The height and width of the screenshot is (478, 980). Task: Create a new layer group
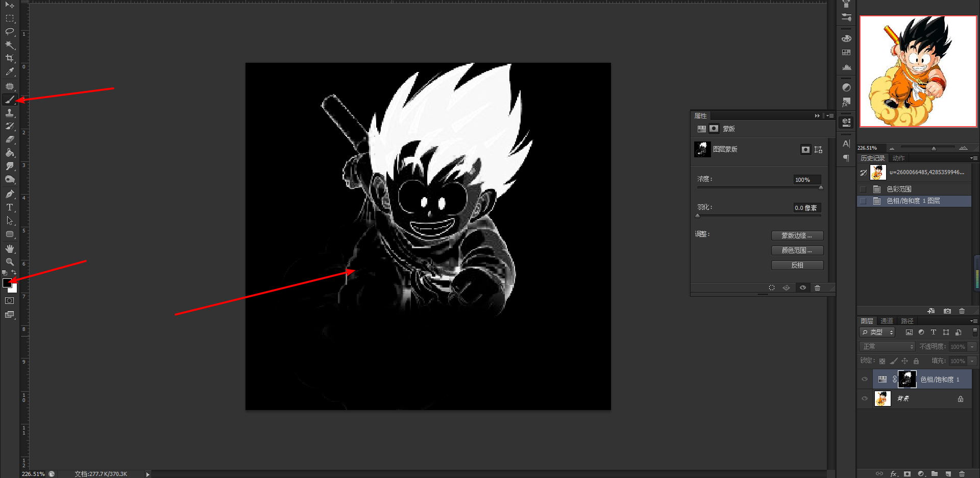(935, 474)
